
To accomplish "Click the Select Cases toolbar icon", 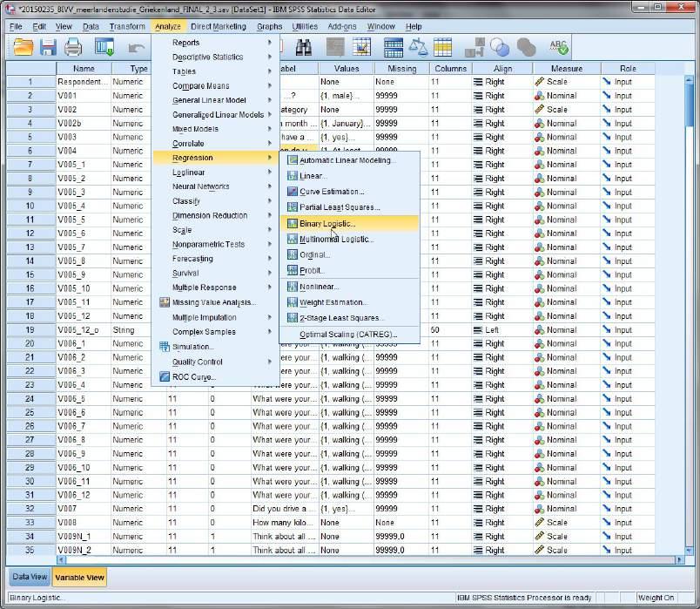I will pyautogui.click(x=443, y=47).
